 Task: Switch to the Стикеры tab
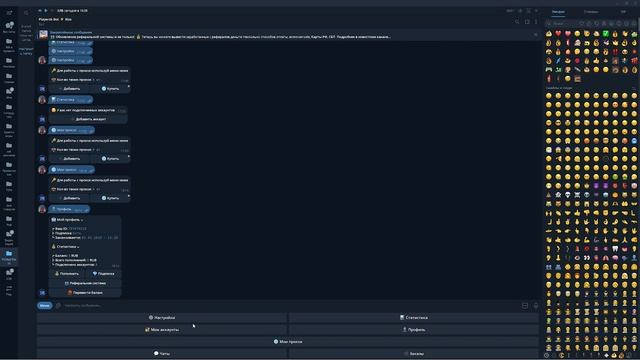[591, 12]
